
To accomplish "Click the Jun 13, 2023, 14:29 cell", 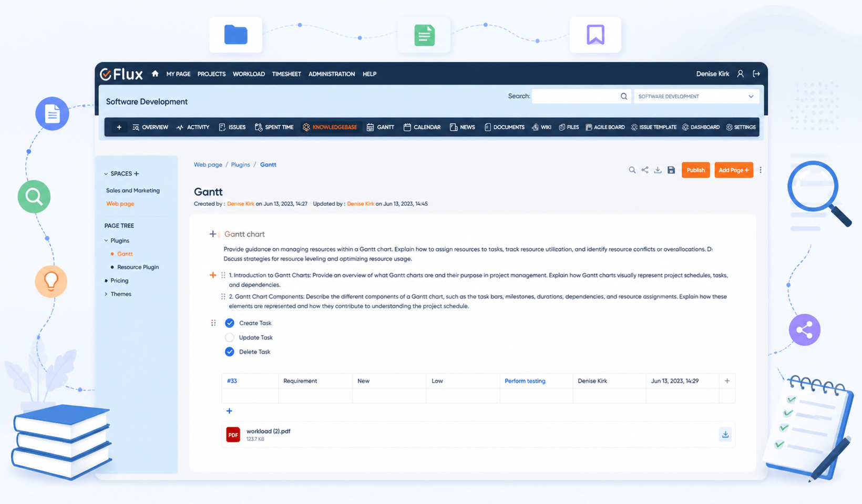I will [682, 381].
